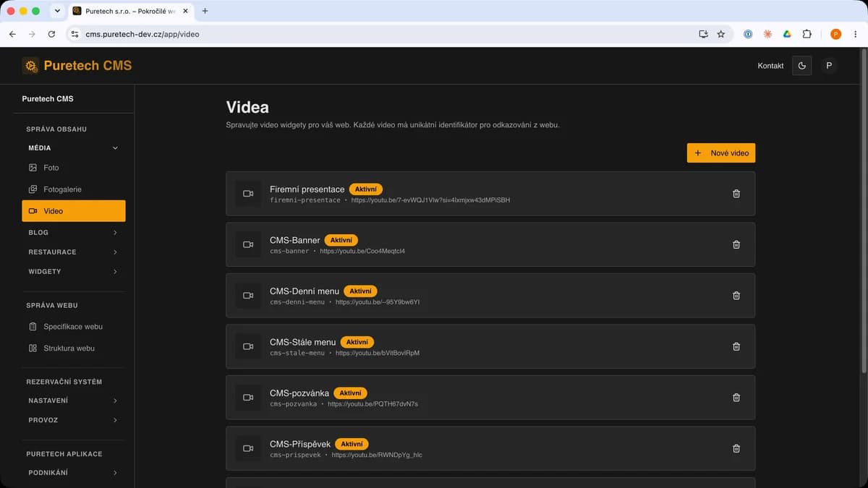
Task: Click the Puretech CMS gear logo
Action: (x=30, y=66)
